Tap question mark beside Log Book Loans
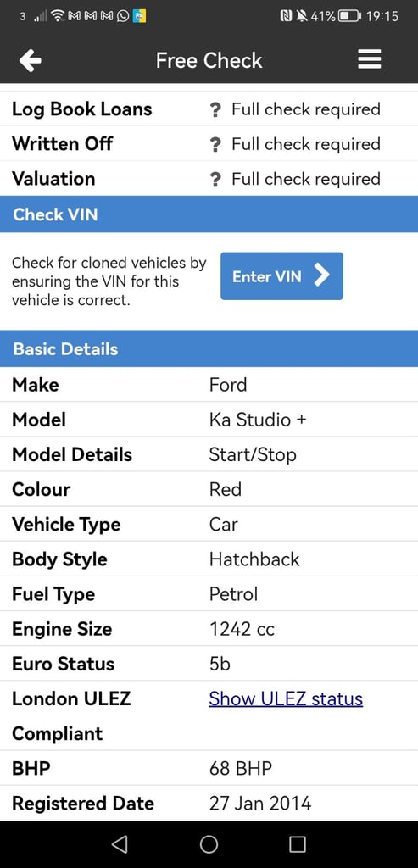This screenshot has width=418, height=868. pos(216,109)
